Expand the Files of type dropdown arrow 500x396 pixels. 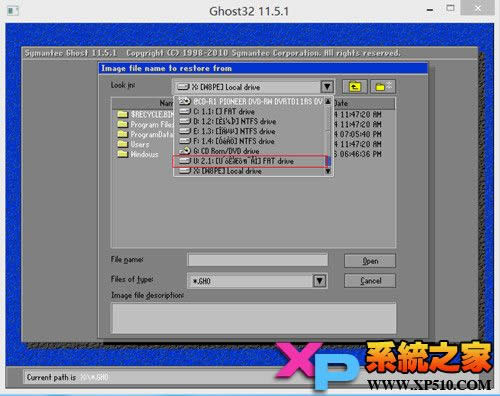tap(319, 281)
